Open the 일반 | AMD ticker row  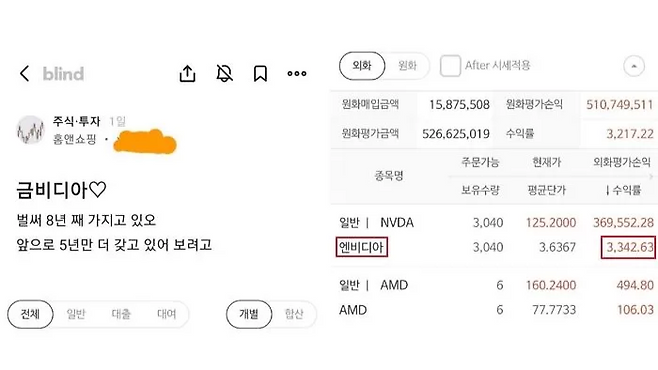tap(373, 285)
